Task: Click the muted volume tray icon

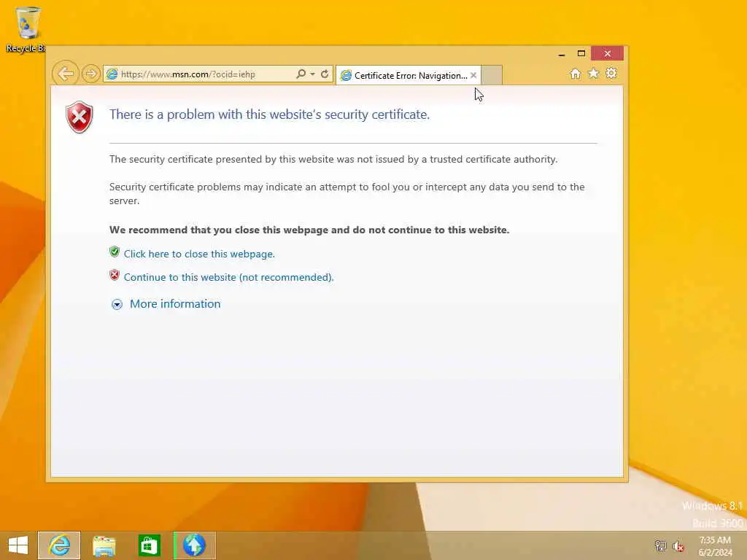Action: [x=678, y=547]
